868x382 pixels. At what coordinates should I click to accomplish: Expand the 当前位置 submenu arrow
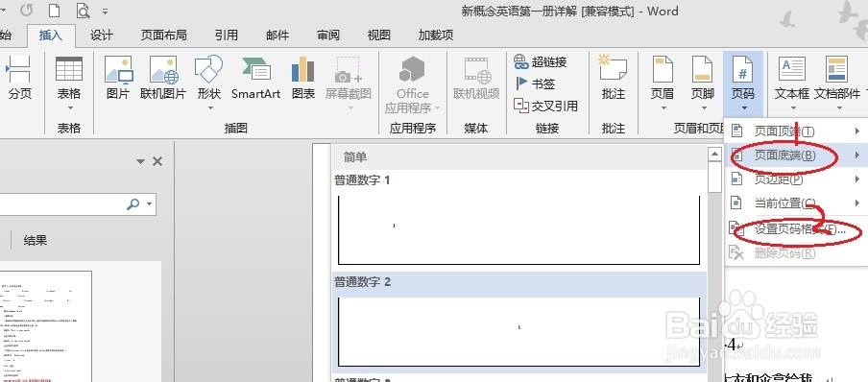pos(856,203)
